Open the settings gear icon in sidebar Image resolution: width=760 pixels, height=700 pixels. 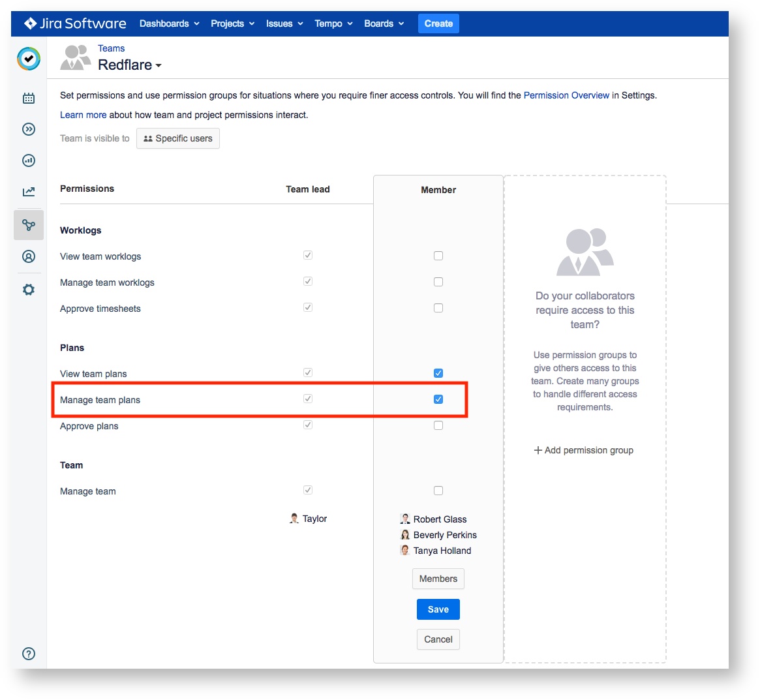pyautogui.click(x=29, y=290)
